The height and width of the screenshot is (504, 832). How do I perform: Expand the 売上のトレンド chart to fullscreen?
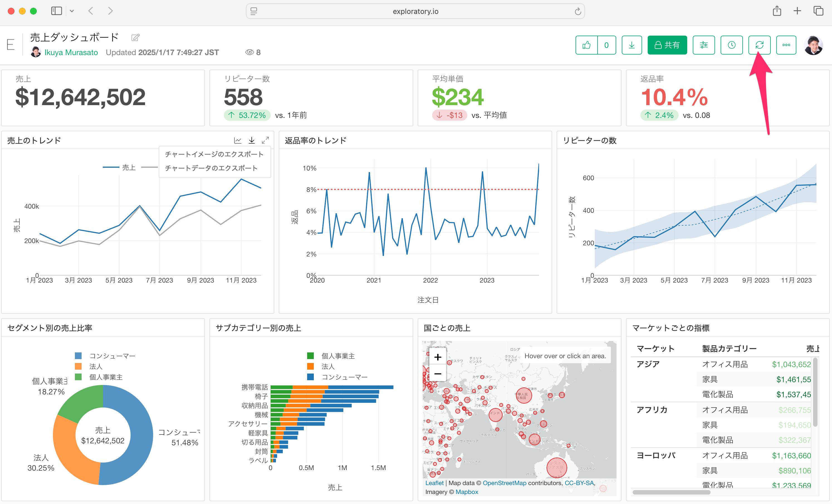pyautogui.click(x=266, y=140)
